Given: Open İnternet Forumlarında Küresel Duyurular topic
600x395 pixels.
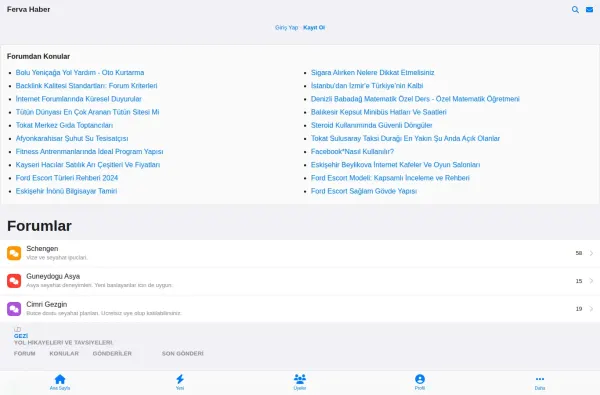Looking at the screenshot, I should pyautogui.click(x=78, y=99).
